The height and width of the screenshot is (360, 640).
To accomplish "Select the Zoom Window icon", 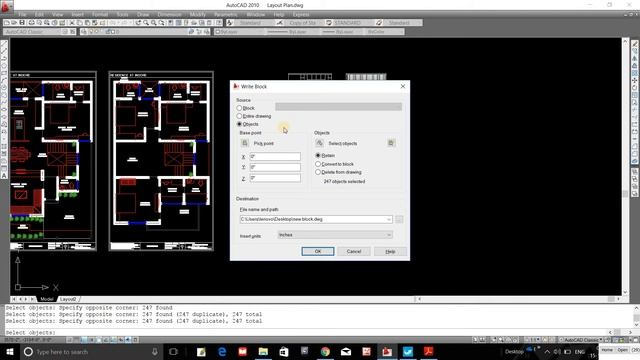I will coord(153,23).
